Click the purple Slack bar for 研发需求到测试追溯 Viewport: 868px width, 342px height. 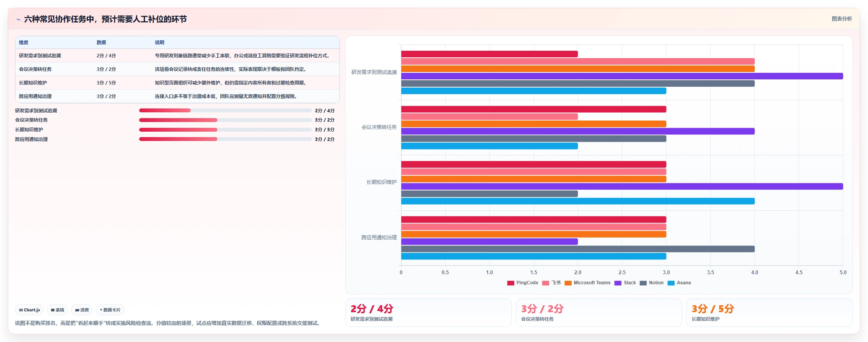pos(622,76)
